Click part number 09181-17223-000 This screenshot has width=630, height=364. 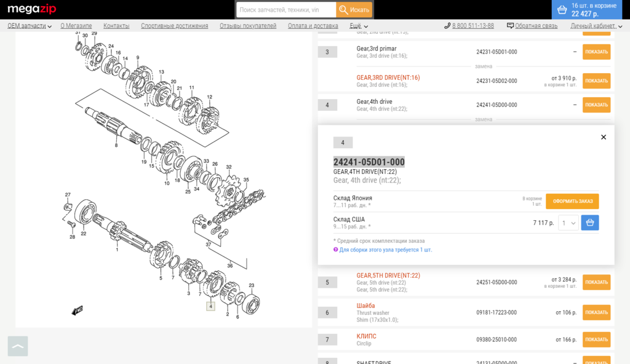pyautogui.click(x=496, y=312)
